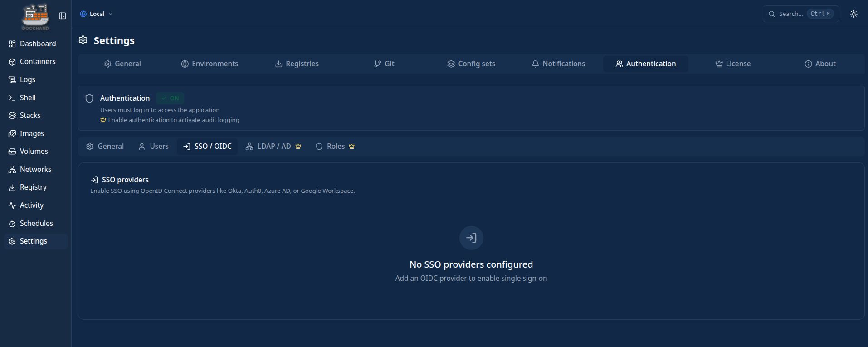
Task: Open the LDAP / AD sub-tab
Action: coord(273,147)
